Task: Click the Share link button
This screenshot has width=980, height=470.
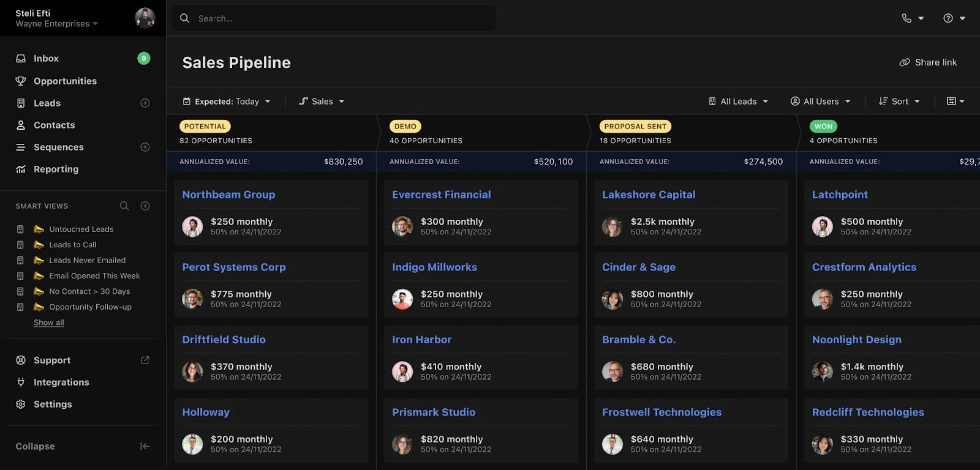Action: [x=928, y=62]
